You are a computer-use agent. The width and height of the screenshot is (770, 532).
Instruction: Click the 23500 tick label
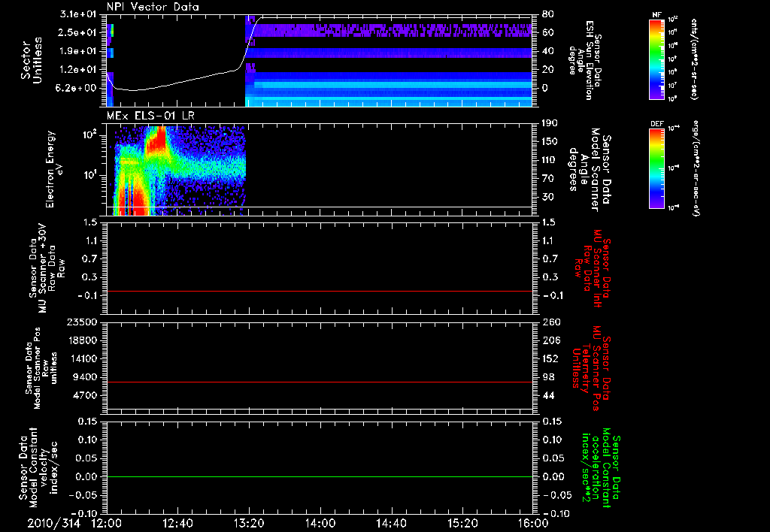coord(81,322)
